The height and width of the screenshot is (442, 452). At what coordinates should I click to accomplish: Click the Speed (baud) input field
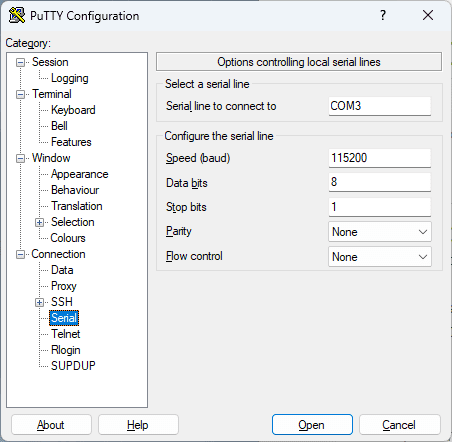click(x=380, y=158)
